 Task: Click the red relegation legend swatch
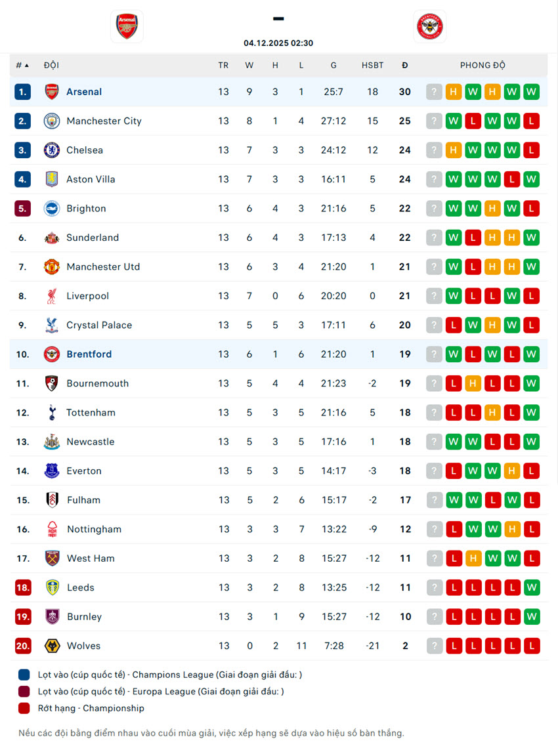(x=24, y=708)
